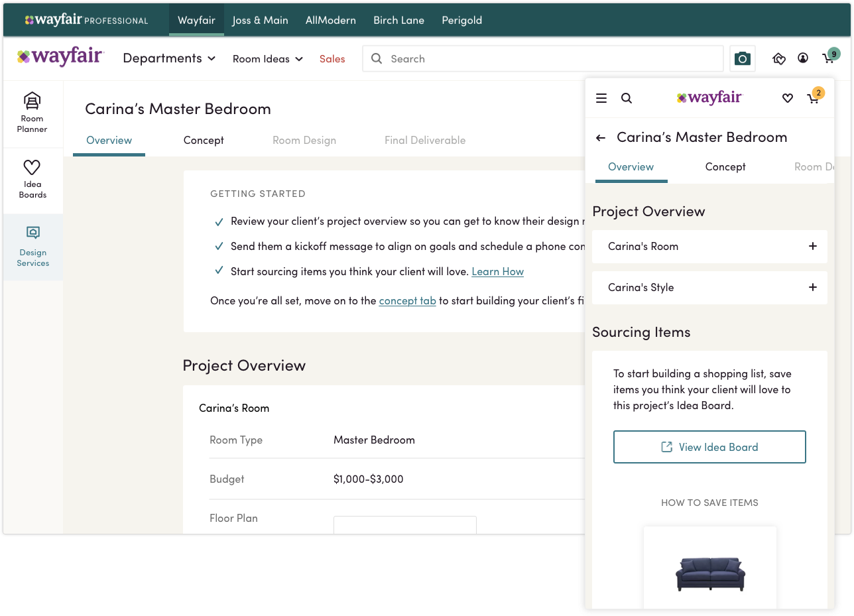Expand the Departments dropdown
The width and height of the screenshot is (854, 616).
pyautogui.click(x=169, y=58)
